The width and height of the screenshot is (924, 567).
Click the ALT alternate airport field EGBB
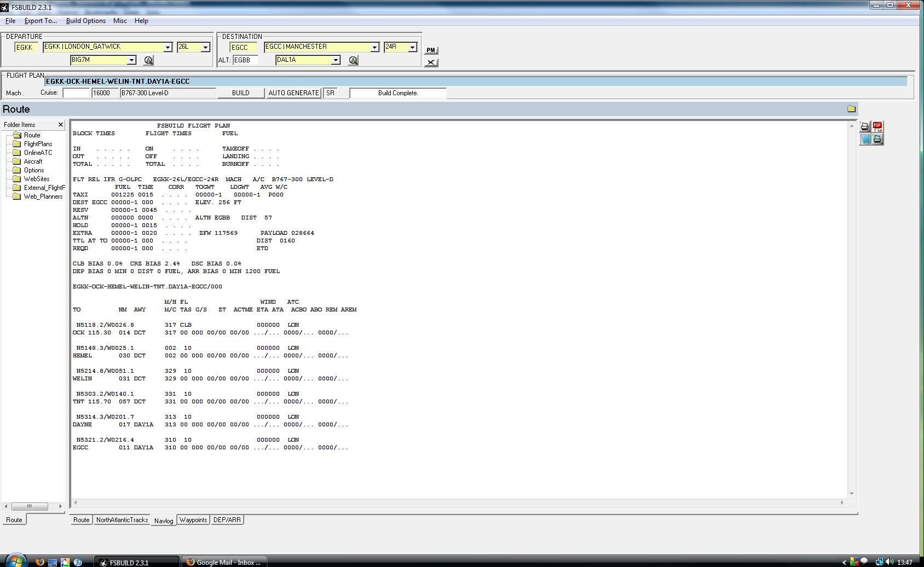click(x=245, y=60)
